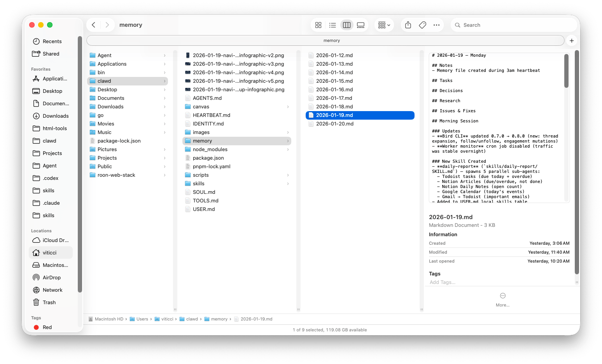Switch to gallery view
The width and height of the screenshot is (602, 364).
coord(360,24)
